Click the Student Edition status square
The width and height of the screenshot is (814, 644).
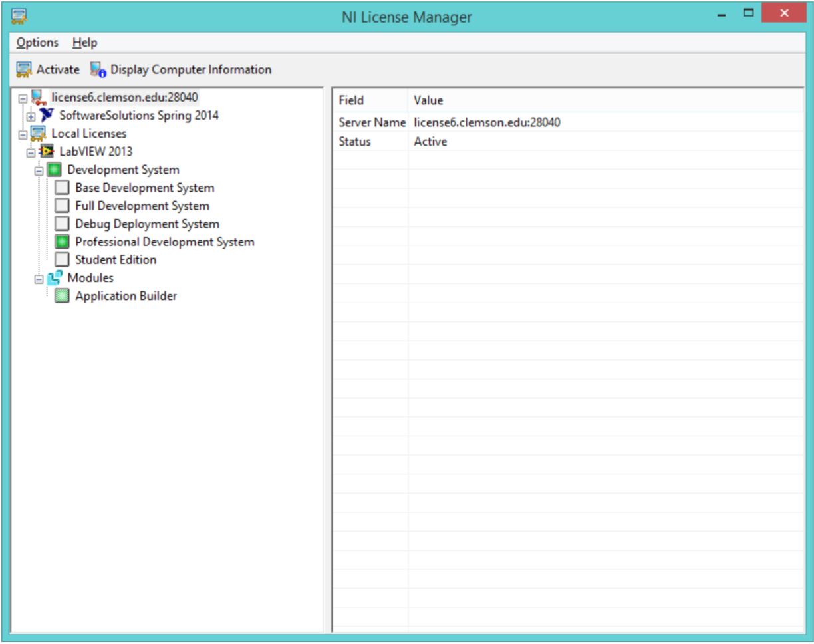coord(62,259)
